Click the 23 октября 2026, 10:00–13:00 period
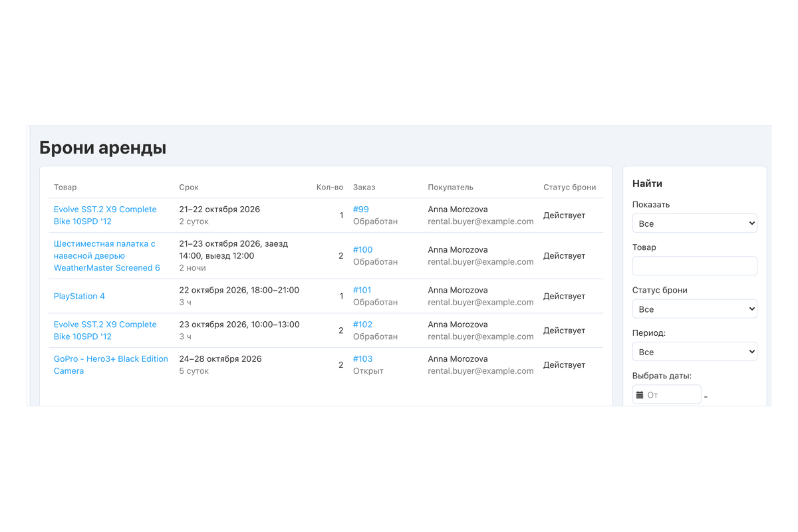Screen dimensions: 798x532 click(x=239, y=325)
